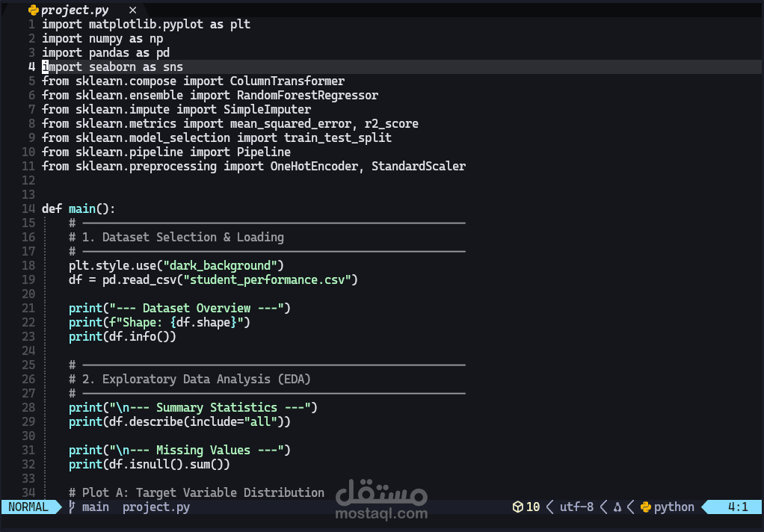Viewport: 764px width, 532px height.
Task: Click SimpleImputer on line 7
Action: (x=267, y=109)
